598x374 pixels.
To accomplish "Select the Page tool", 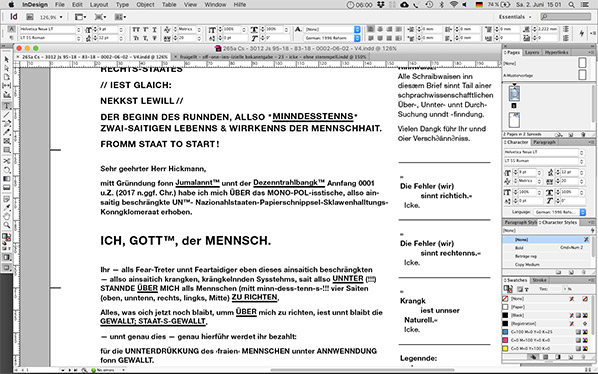I will tap(6, 77).
